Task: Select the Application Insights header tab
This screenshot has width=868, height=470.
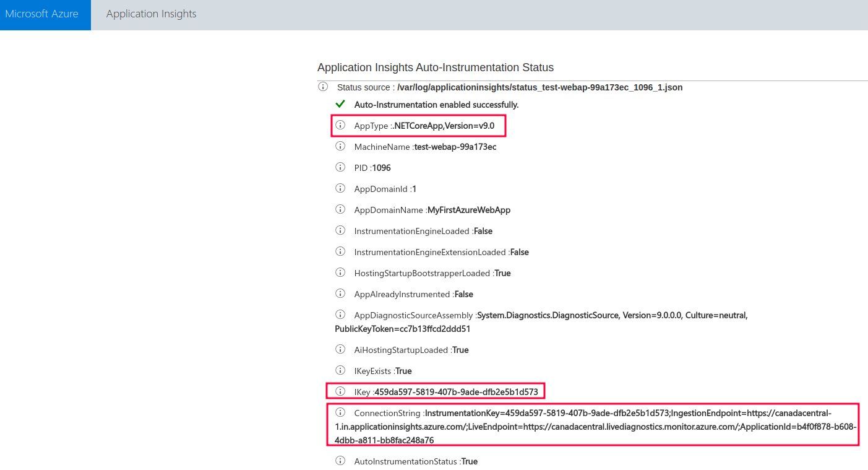Action: (151, 14)
